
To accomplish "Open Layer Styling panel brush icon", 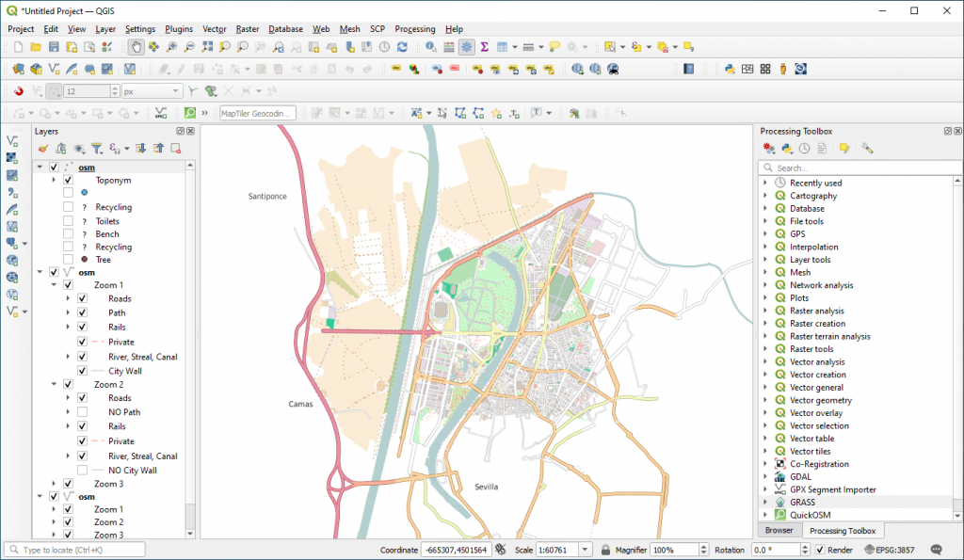I will 42,148.
